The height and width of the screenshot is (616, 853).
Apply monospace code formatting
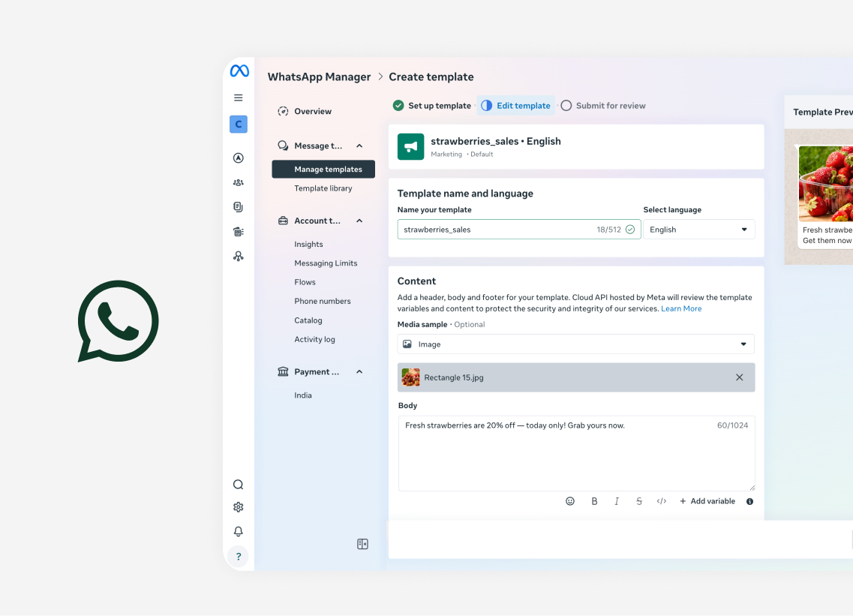(662, 501)
